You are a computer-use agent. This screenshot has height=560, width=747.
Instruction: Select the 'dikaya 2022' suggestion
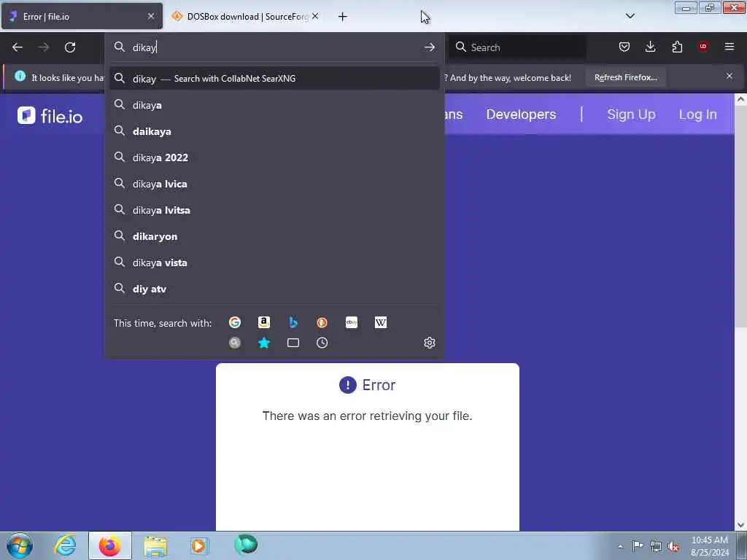pyautogui.click(x=274, y=157)
